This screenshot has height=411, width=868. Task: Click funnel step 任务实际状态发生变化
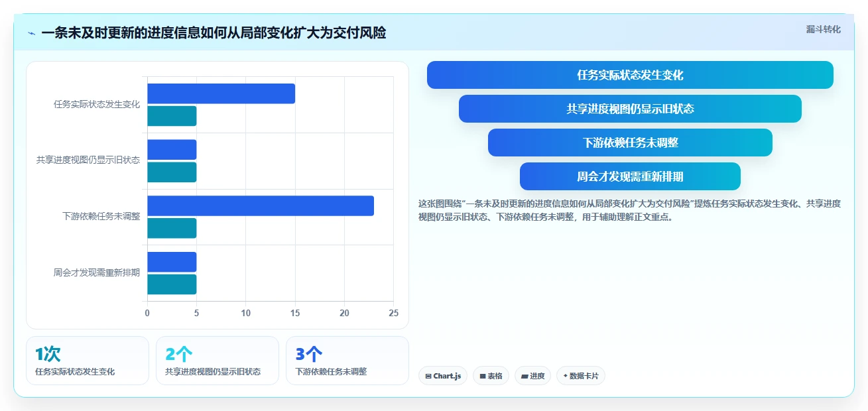click(630, 75)
